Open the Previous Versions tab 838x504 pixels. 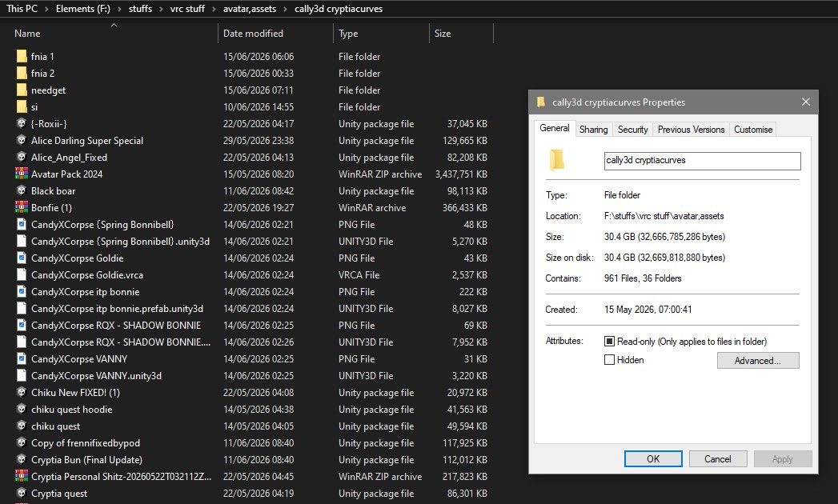[691, 130]
